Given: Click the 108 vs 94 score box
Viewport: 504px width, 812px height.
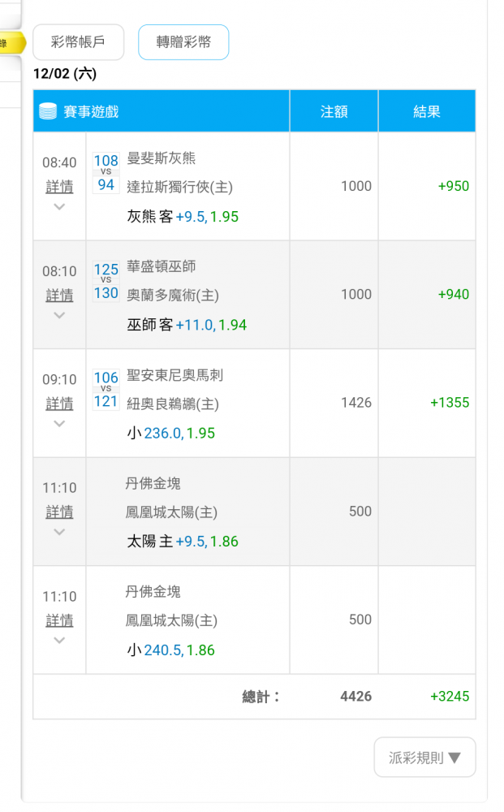Looking at the screenshot, I should pos(106,172).
